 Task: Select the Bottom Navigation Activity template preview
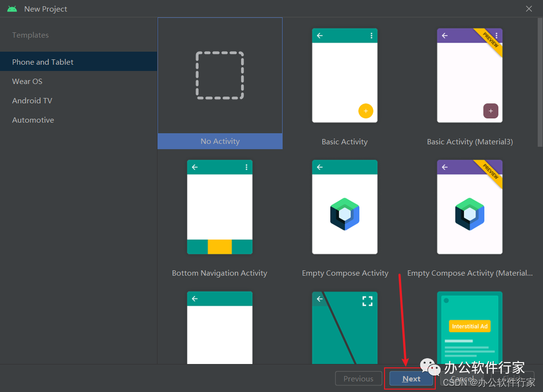coord(220,207)
